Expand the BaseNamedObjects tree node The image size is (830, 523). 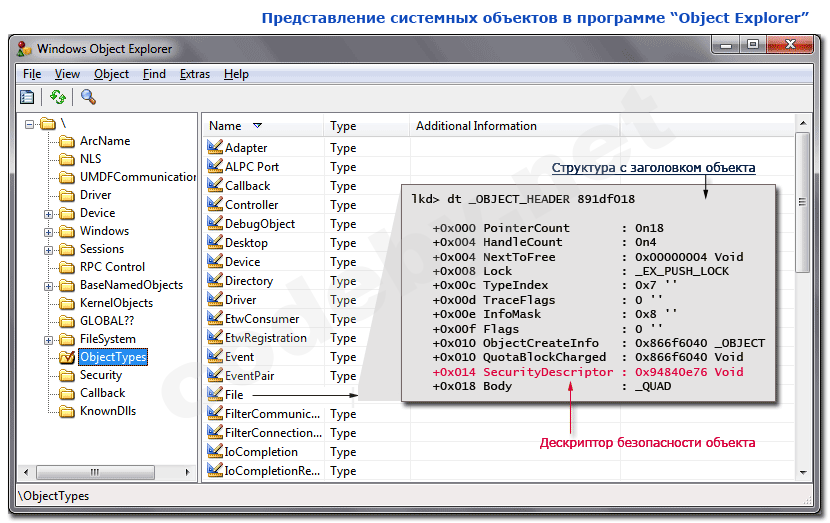48,286
